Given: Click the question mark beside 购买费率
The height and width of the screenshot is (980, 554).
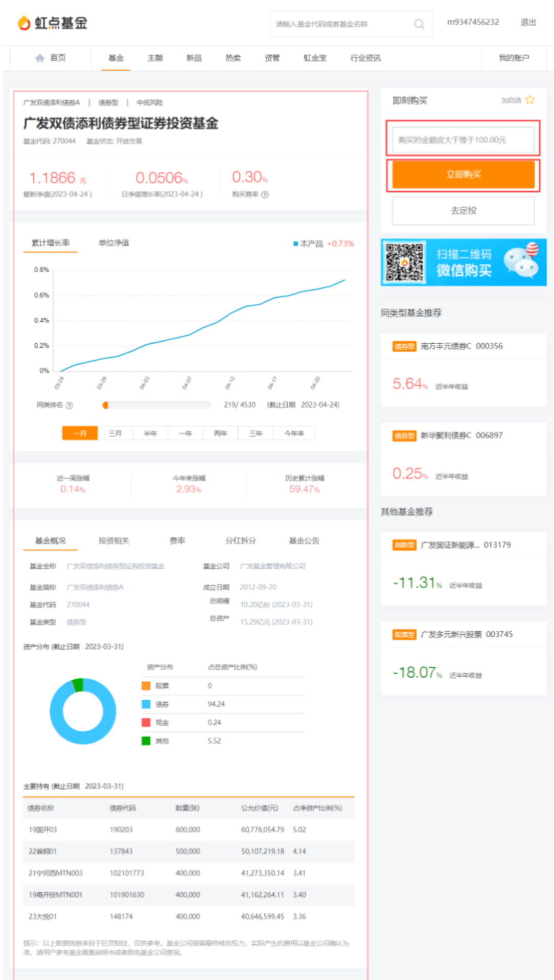Looking at the screenshot, I should [x=265, y=194].
